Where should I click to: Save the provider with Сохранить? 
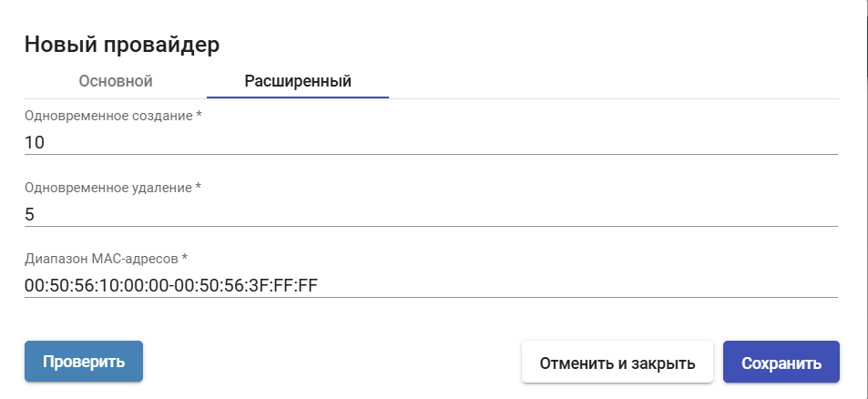point(781,363)
